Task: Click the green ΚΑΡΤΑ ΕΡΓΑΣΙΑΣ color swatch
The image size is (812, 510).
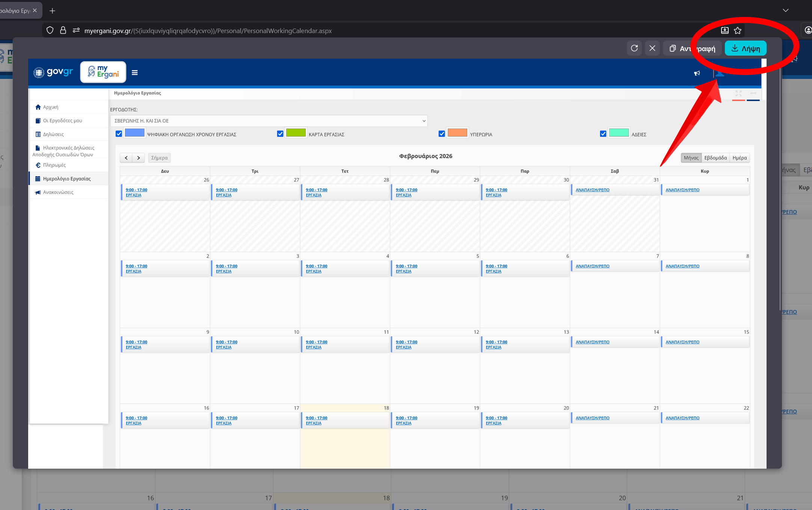Action: [296, 133]
